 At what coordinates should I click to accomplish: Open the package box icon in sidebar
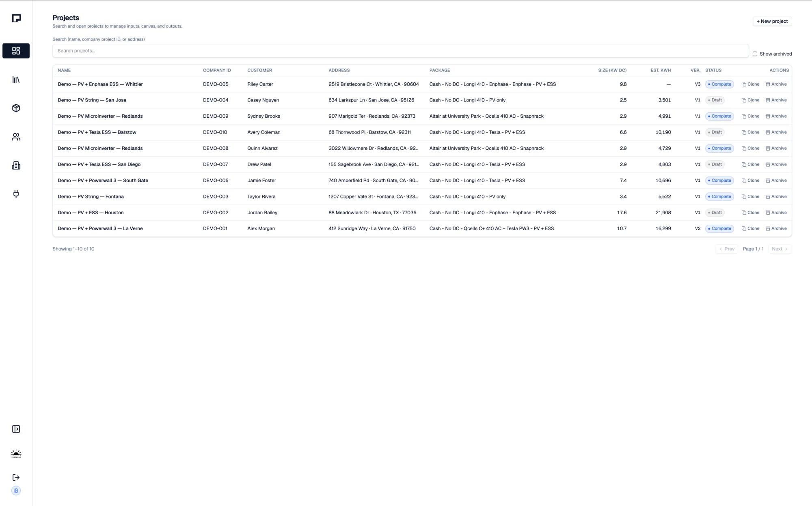coord(16,108)
